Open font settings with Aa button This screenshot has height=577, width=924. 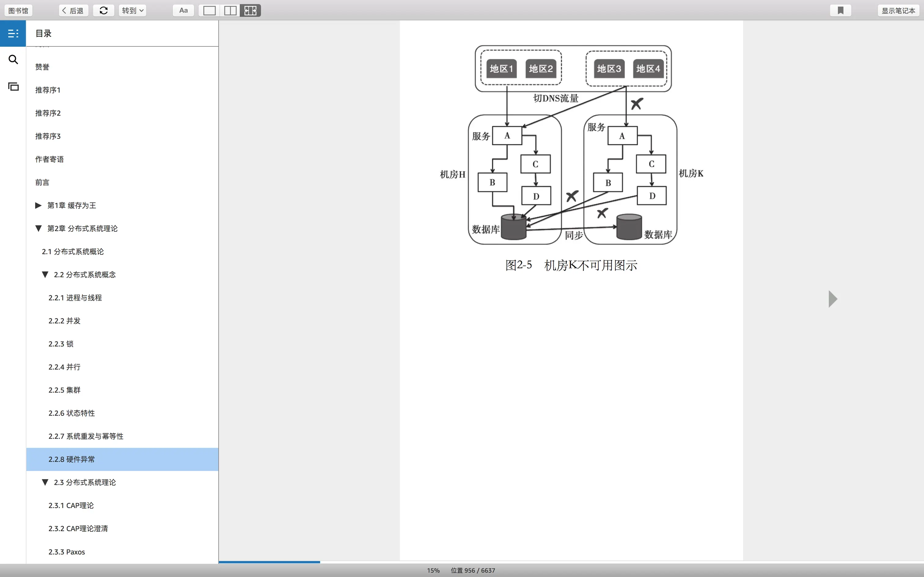tap(183, 10)
